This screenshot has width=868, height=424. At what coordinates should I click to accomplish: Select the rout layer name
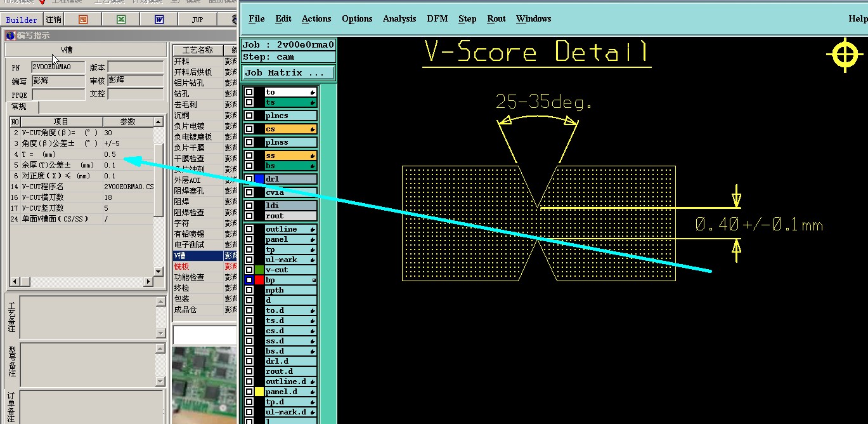[290, 216]
